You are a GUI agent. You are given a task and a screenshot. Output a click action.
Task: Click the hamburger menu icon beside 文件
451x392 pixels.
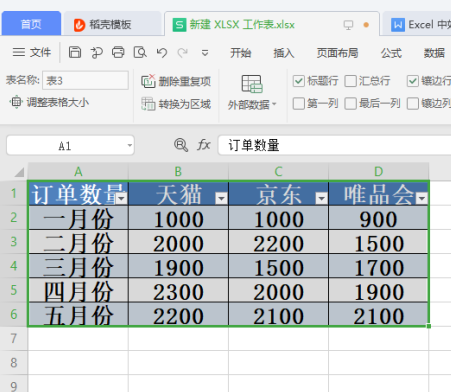pos(19,52)
